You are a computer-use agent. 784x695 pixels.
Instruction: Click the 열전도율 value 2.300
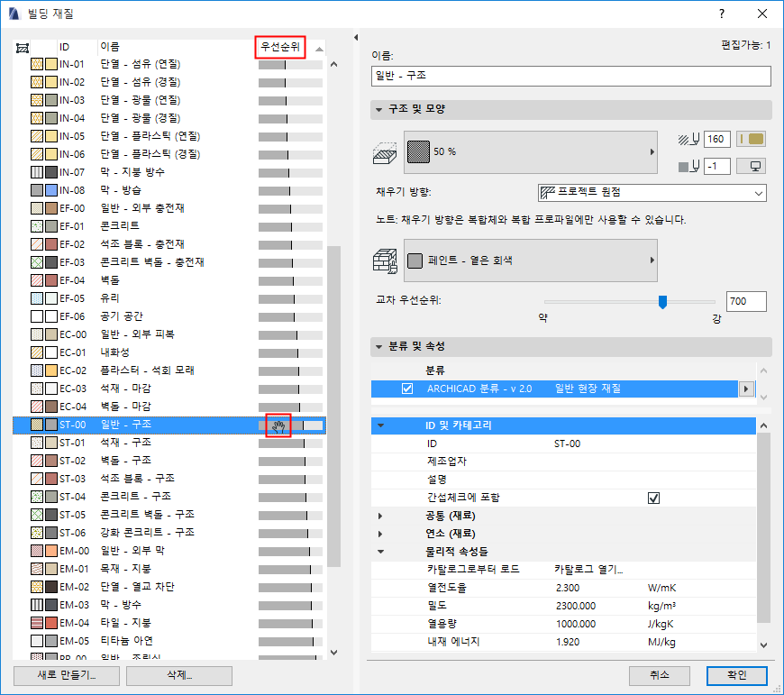[568, 588]
